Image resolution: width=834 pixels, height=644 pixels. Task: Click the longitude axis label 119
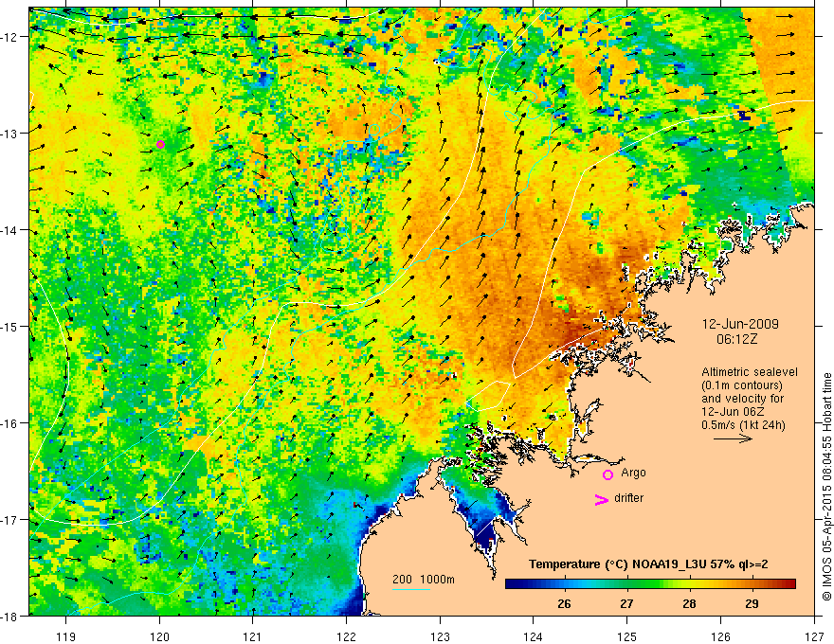point(66,636)
